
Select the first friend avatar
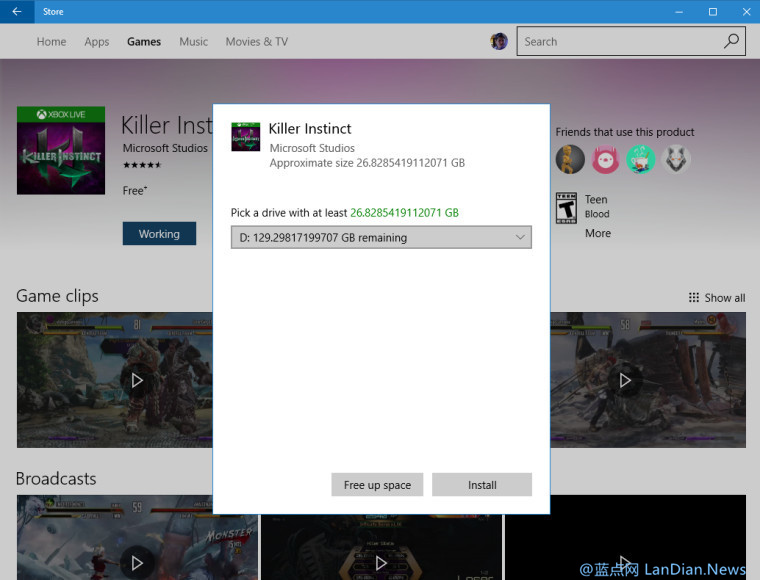click(x=570, y=158)
